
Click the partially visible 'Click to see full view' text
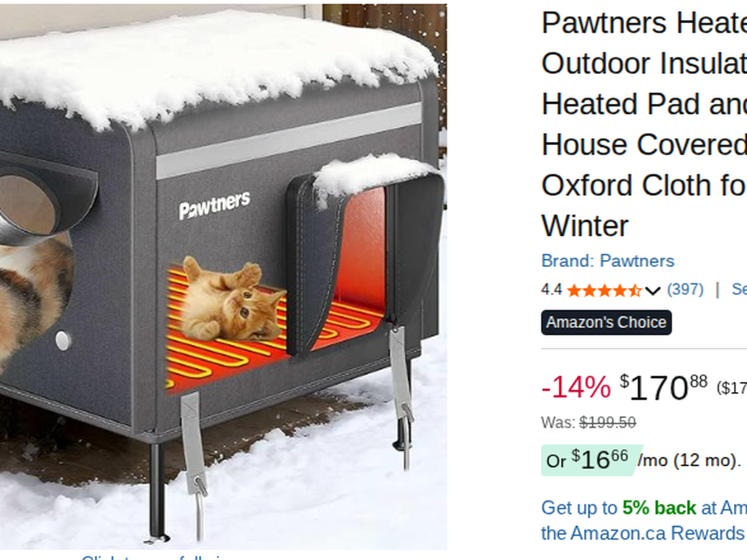(x=154, y=557)
